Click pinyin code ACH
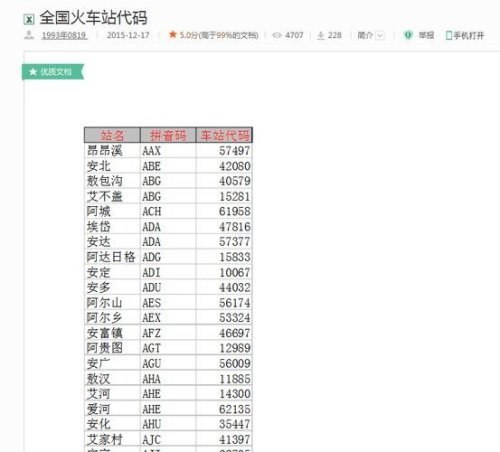Image resolution: width=500 pixels, height=452 pixels. pos(152,211)
